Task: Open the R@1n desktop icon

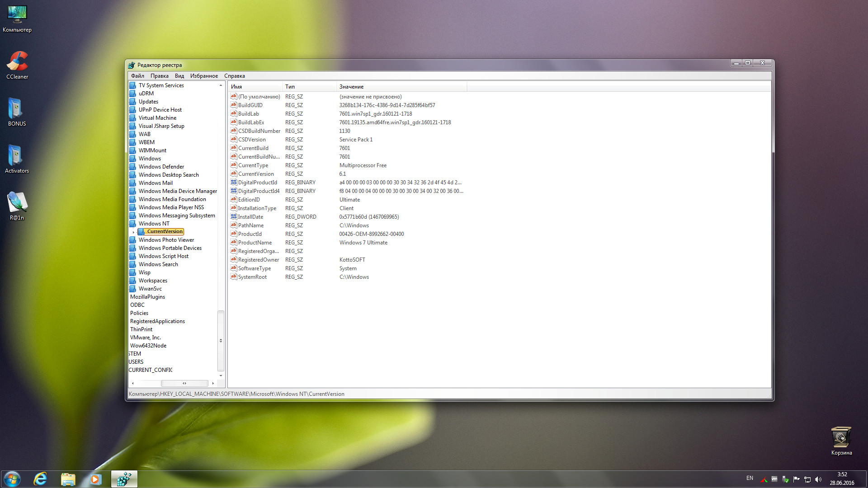Action: pyautogui.click(x=17, y=206)
